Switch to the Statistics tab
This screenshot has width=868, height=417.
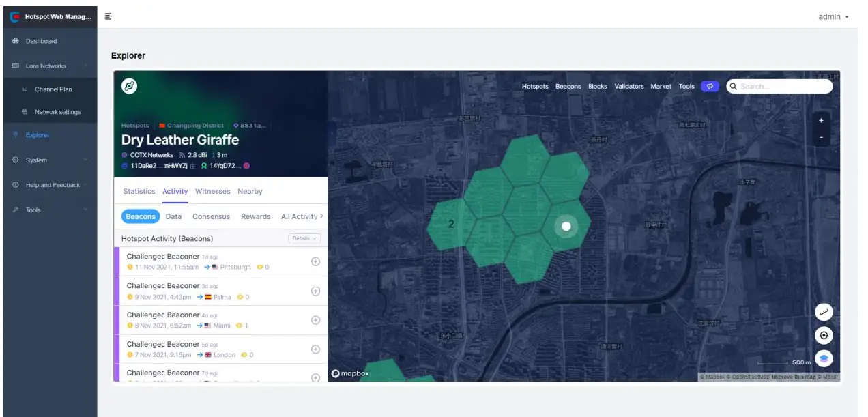[139, 192]
